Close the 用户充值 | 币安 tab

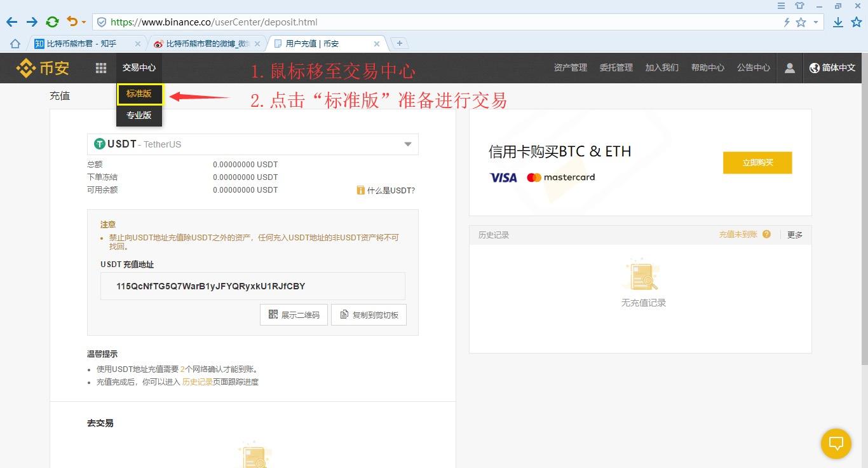(x=377, y=44)
